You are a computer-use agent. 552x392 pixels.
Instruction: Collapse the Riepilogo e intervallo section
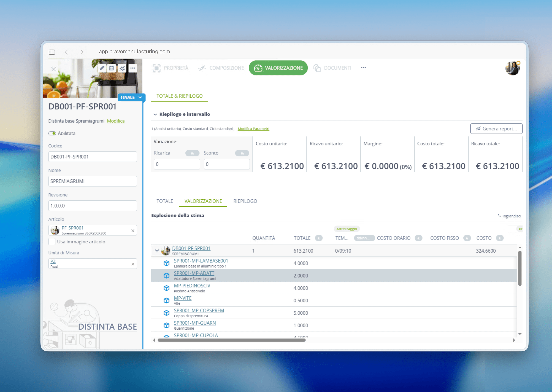point(155,114)
